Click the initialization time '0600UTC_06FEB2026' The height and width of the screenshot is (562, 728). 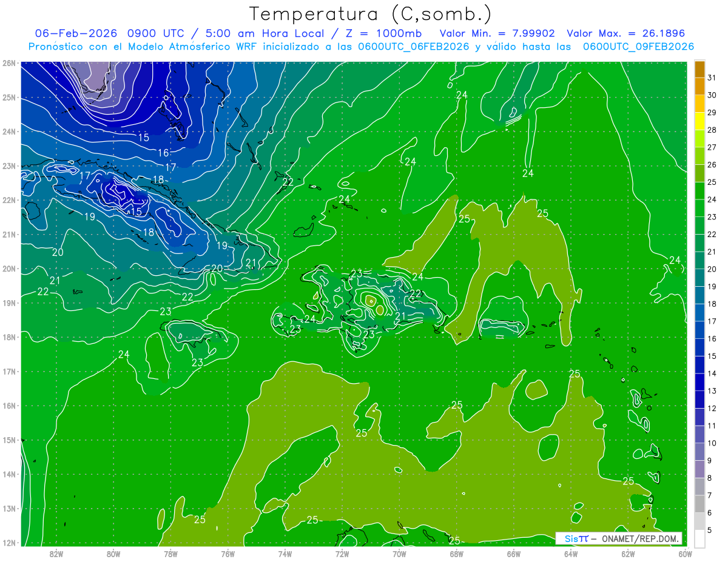point(414,47)
